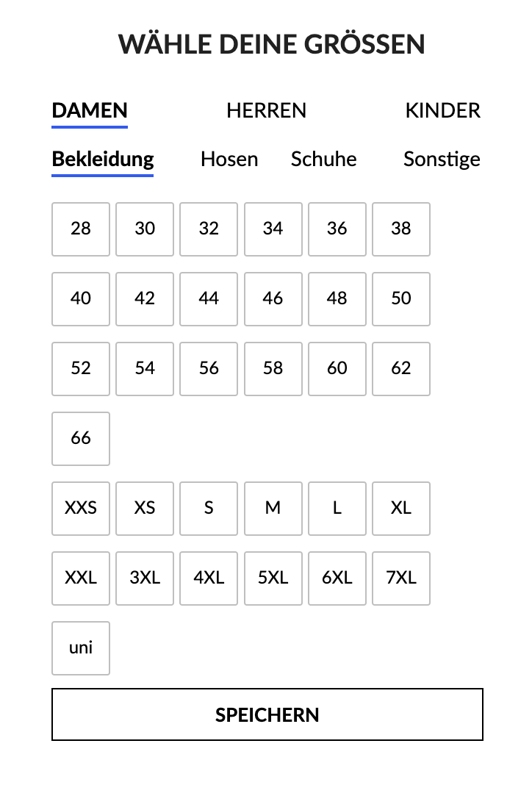Toggle size 56 on
532x785 pixels.
click(209, 369)
